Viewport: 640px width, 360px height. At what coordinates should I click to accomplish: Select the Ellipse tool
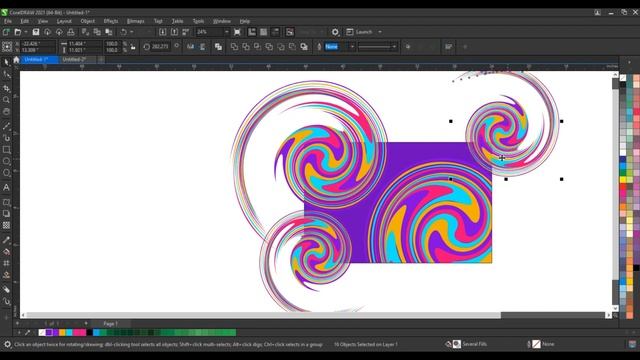(6, 162)
